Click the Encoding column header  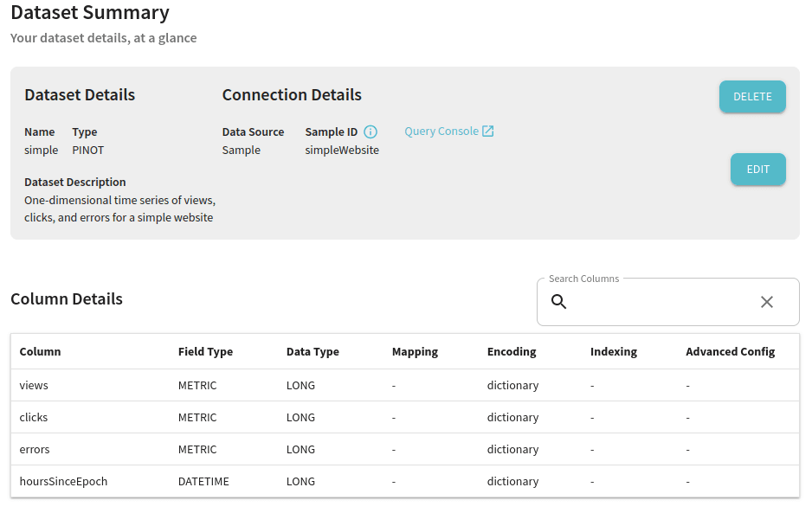512,351
